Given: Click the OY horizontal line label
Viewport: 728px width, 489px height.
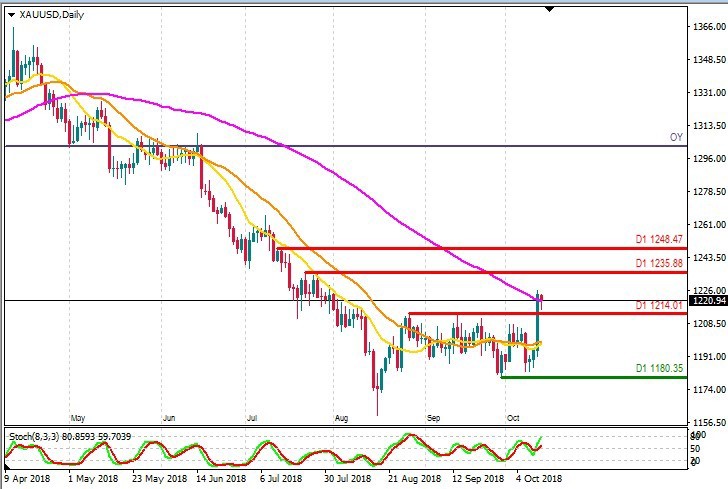Looking at the screenshot, I should [676, 137].
